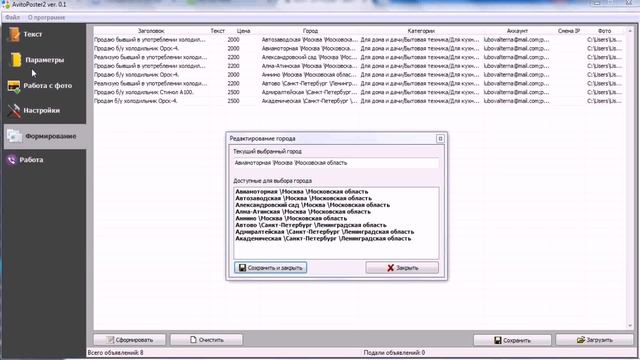The width and height of the screenshot is (640, 360).
Task: Open the О программе menu
Action: click(x=47, y=18)
